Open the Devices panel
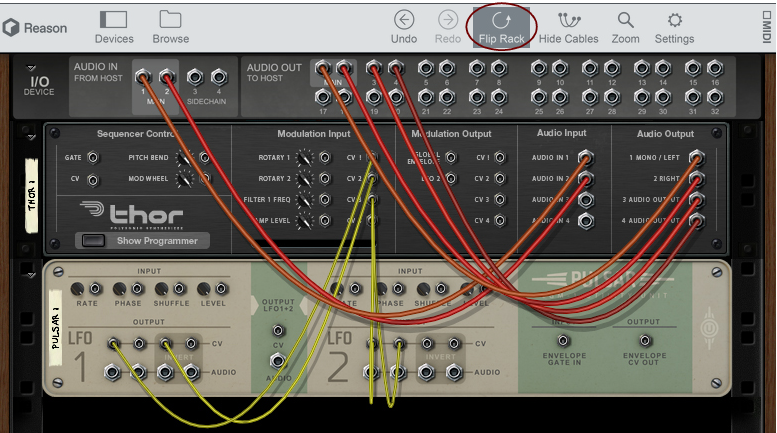This screenshot has width=777, height=433. coord(114,28)
